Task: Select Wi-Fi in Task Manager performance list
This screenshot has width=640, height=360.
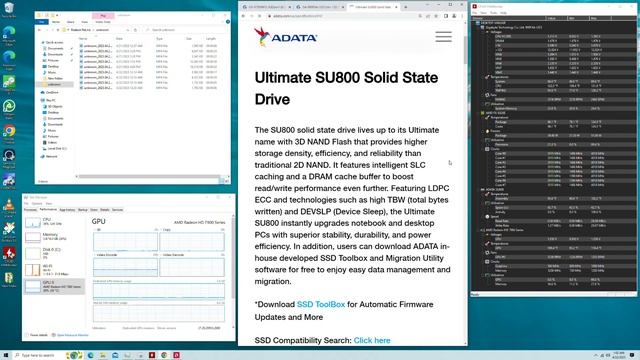Action: click(54, 269)
